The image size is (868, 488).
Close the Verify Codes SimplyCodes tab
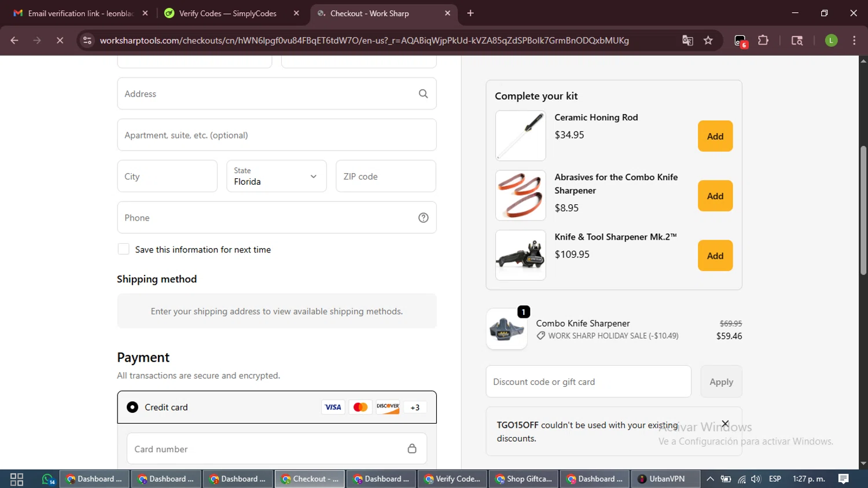pos(296,13)
